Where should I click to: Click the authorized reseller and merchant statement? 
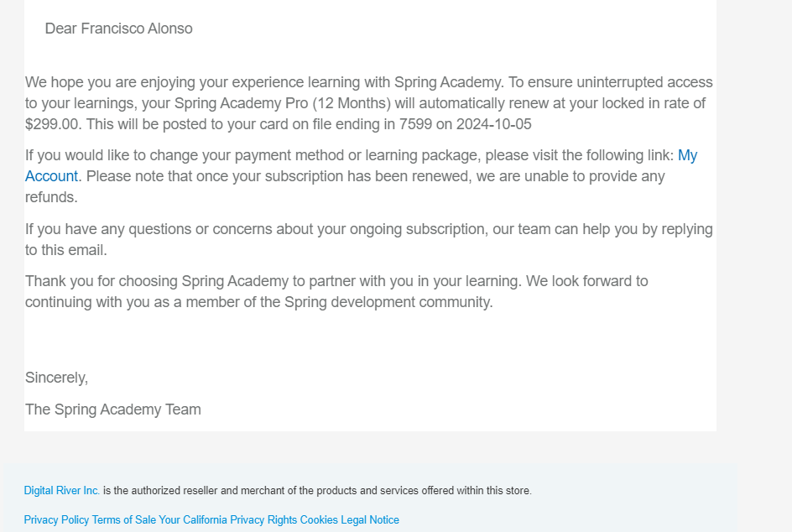tap(317, 491)
